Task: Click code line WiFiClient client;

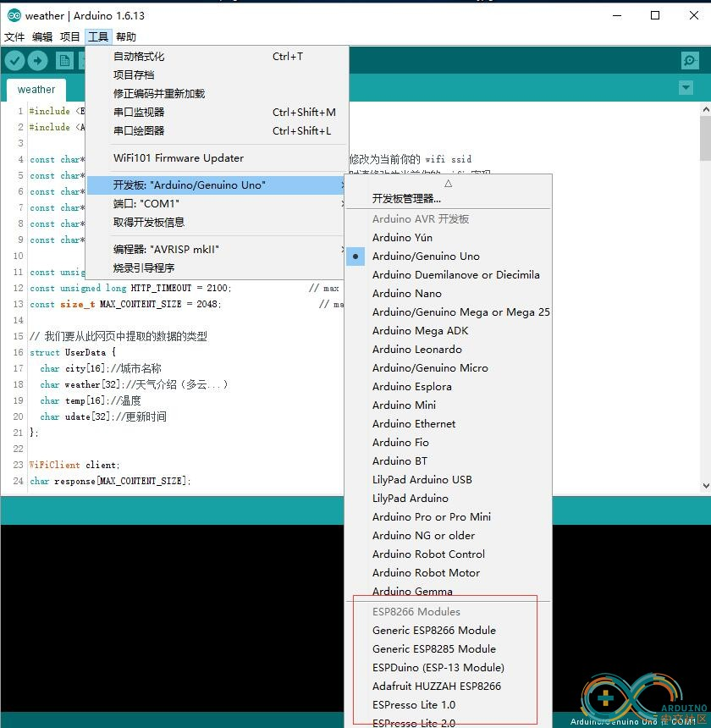Action: 74,465
